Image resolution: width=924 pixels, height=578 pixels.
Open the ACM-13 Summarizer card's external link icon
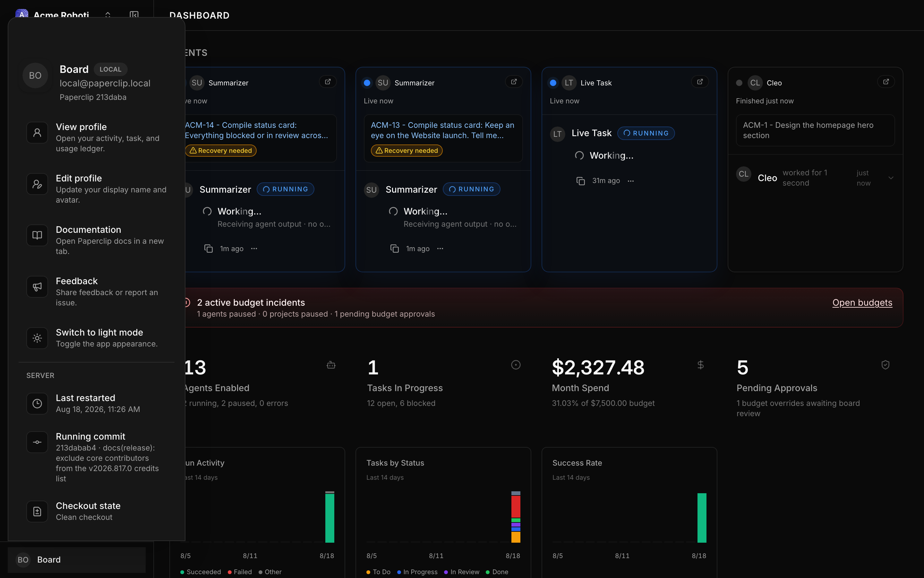point(514,82)
